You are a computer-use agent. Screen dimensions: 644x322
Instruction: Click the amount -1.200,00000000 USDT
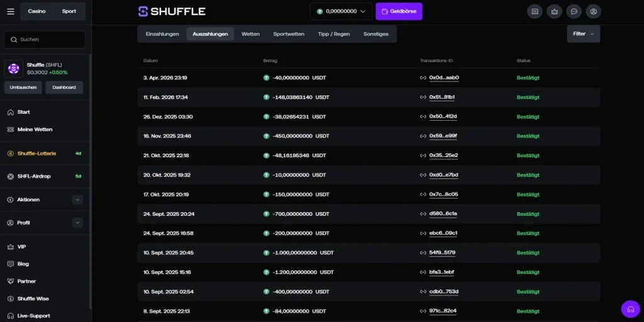(303, 272)
